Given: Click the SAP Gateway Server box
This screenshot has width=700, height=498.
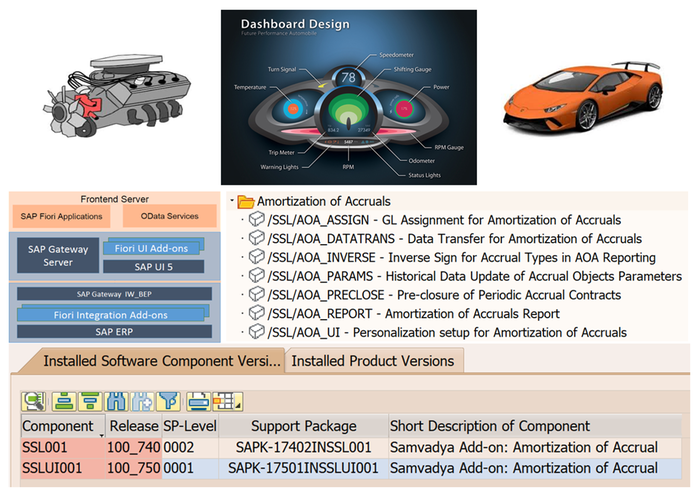Looking at the screenshot, I should pyautogui.click(x=58, y=256).
